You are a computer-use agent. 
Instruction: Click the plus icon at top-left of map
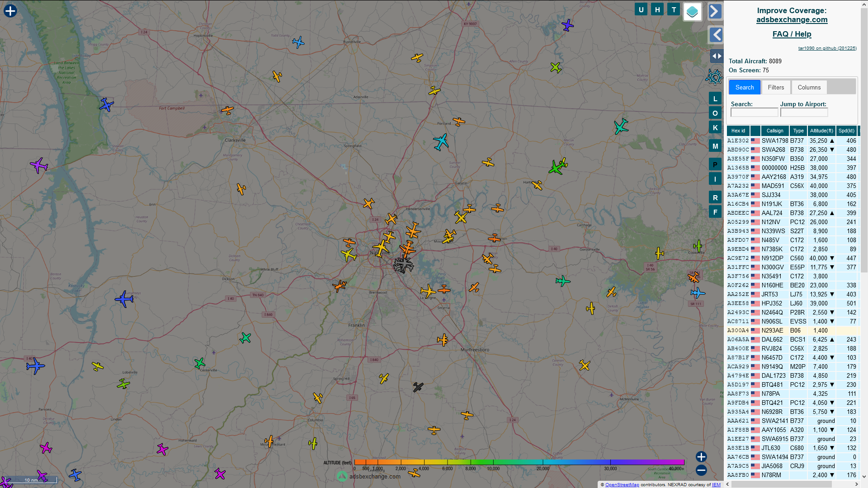tap(10, 11)
